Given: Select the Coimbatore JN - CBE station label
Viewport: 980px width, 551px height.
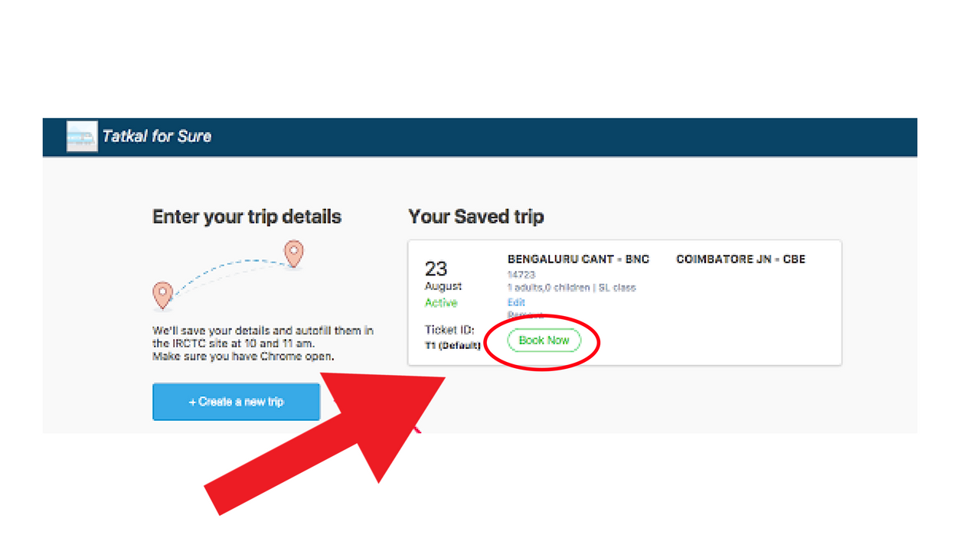Looking at the screenshot, I should [x=740, y=259].
